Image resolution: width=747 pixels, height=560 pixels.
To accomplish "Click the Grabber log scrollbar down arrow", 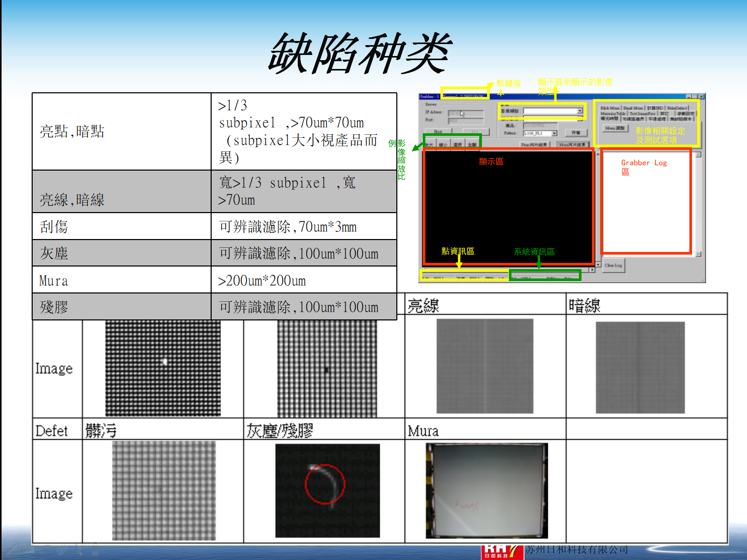I will (x=698, y=254).
